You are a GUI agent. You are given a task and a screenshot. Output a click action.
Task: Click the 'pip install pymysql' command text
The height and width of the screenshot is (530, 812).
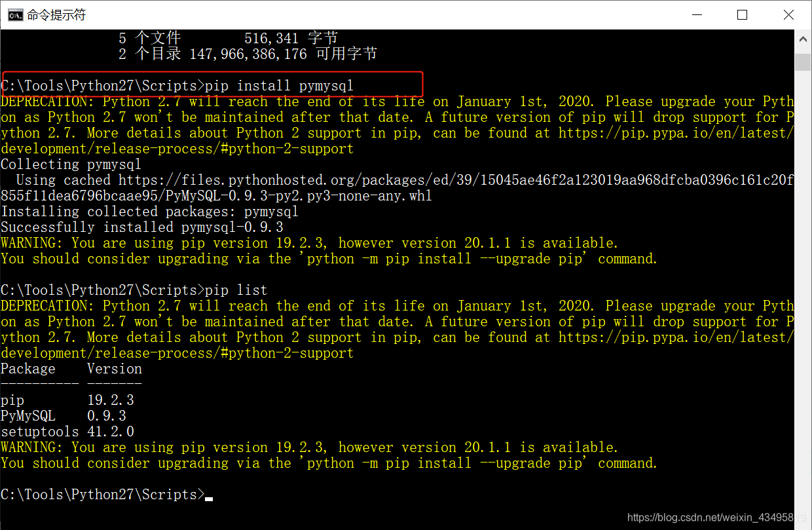click(x=280, y=86)
